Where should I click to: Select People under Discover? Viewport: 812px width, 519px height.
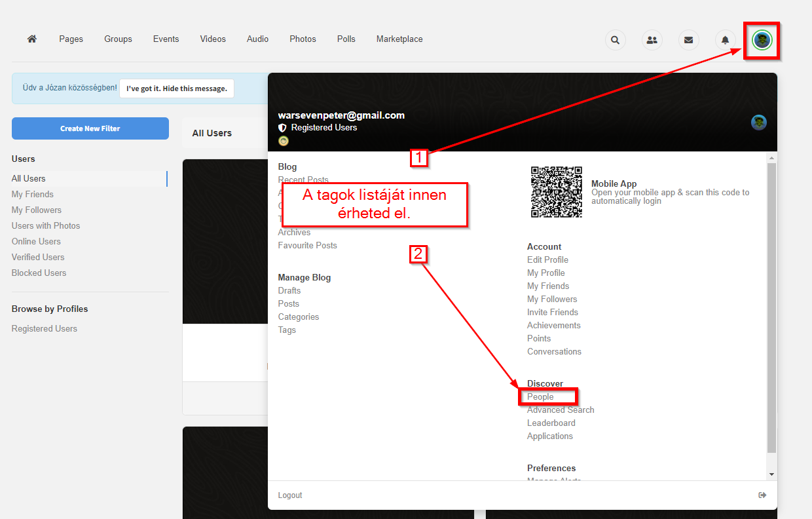pyautogui.click(x=540, y=397)
